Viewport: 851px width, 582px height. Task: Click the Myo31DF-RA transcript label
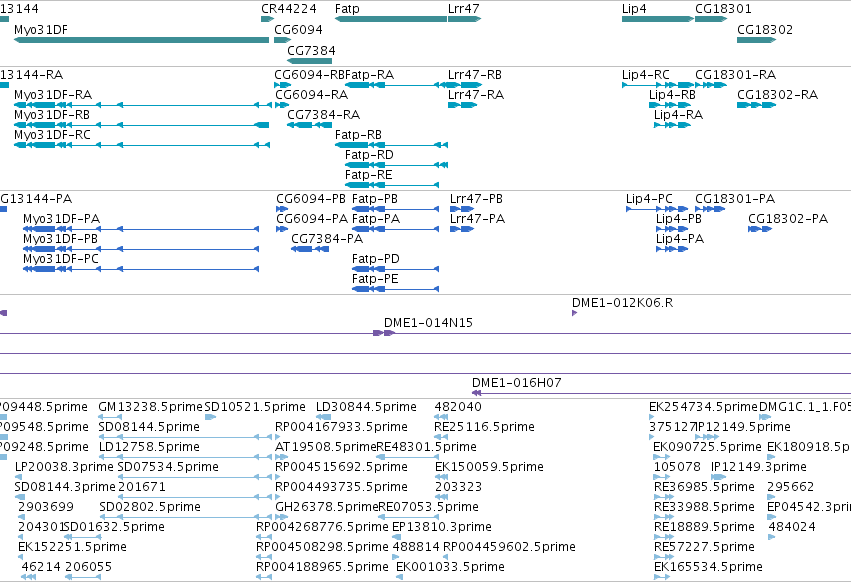coord(53,94)
